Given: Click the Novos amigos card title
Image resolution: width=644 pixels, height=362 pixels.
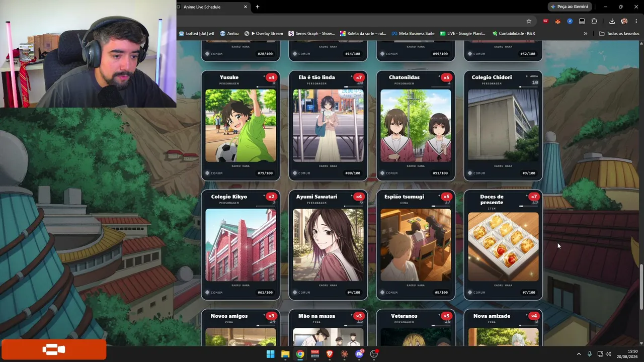Looking at the screenshot, I should (x=229, y=316).
